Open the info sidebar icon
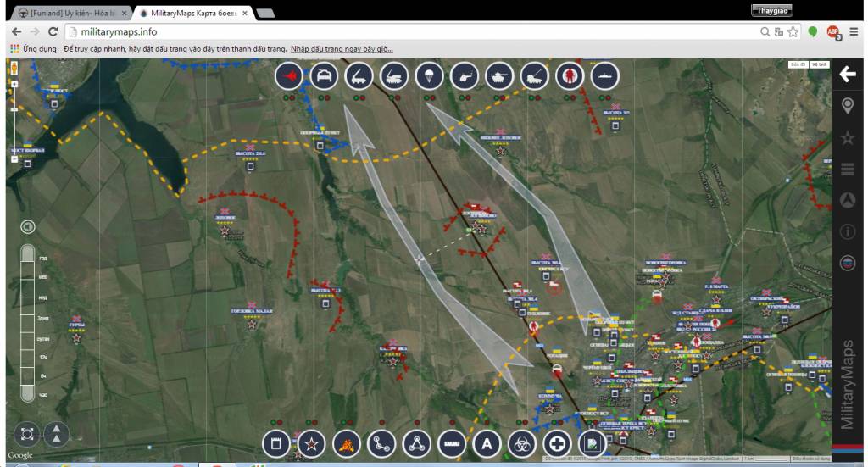The image size is (868, 467). [x=848, y=231]
